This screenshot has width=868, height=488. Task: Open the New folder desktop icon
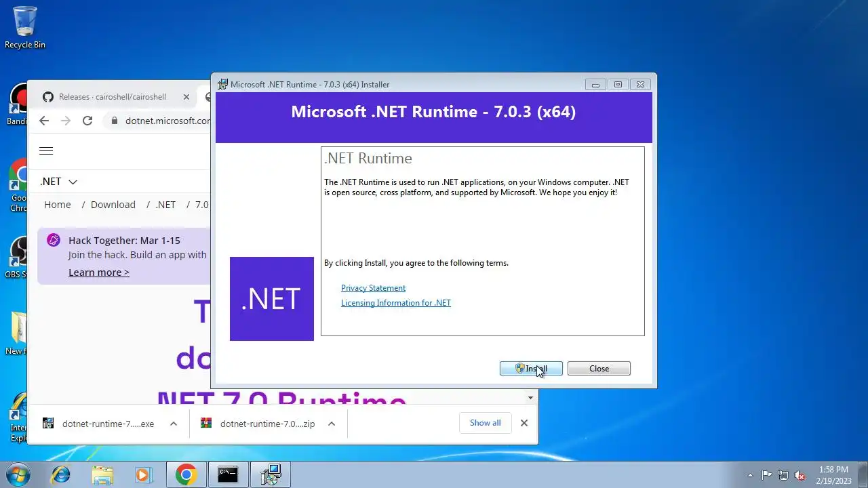pyautogui.click(x=18, y=333)
